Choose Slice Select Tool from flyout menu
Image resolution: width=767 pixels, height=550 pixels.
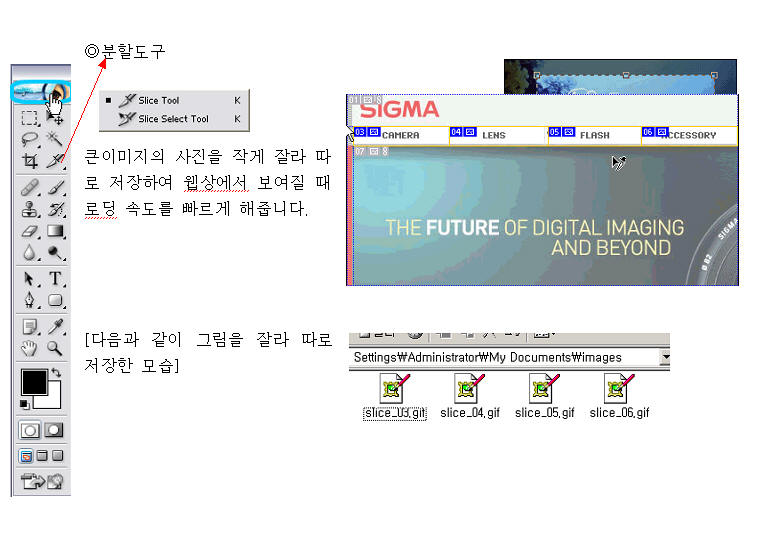click(x=172, y=118)
